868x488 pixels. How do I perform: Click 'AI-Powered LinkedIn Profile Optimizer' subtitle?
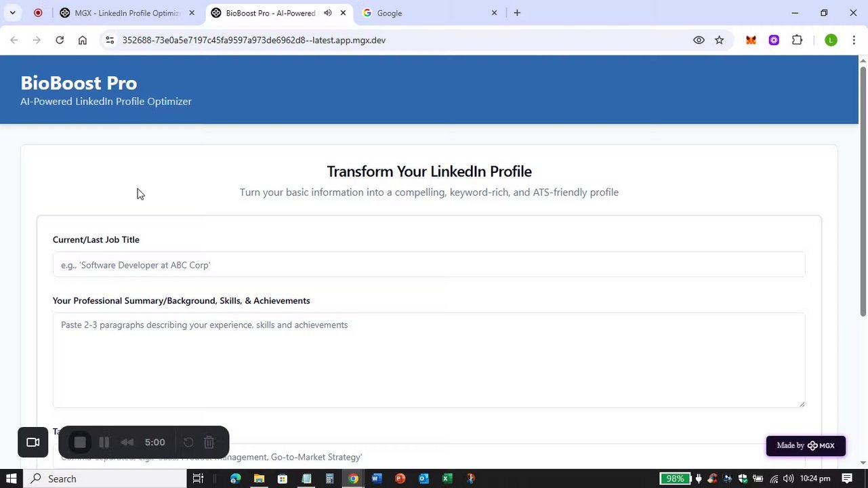pos(106,102)
